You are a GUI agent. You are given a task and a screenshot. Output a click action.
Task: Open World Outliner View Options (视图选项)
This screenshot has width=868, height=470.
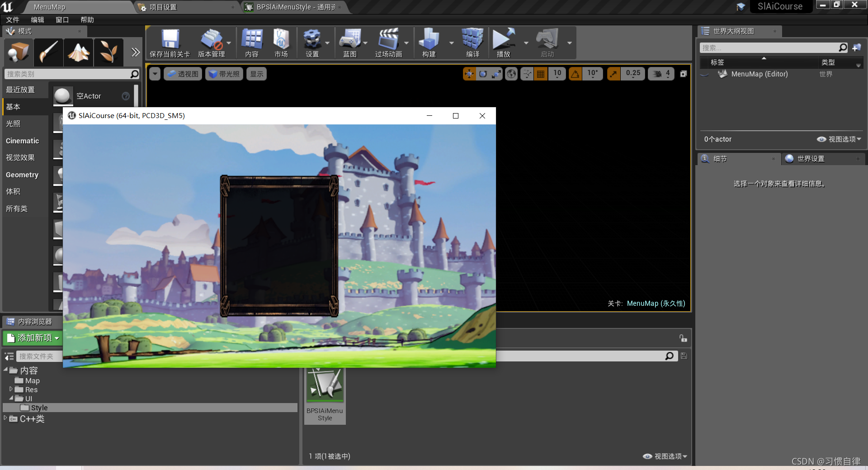click(839, 139)
